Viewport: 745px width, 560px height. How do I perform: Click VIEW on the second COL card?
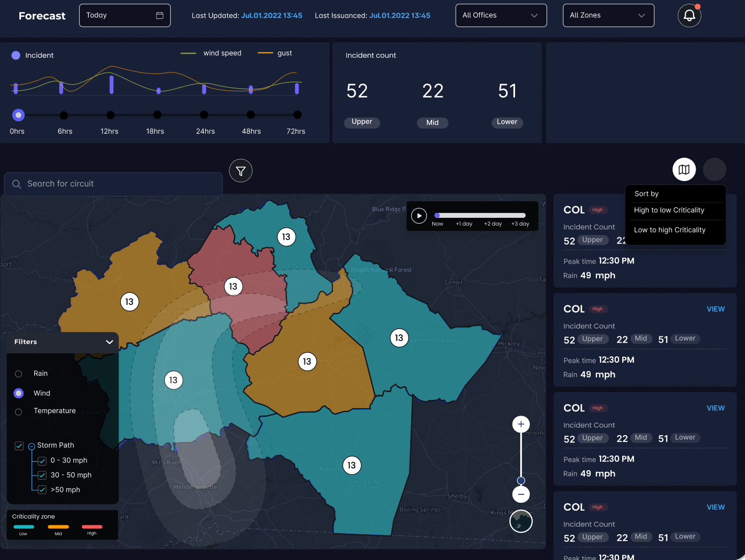tap(716, 309)
